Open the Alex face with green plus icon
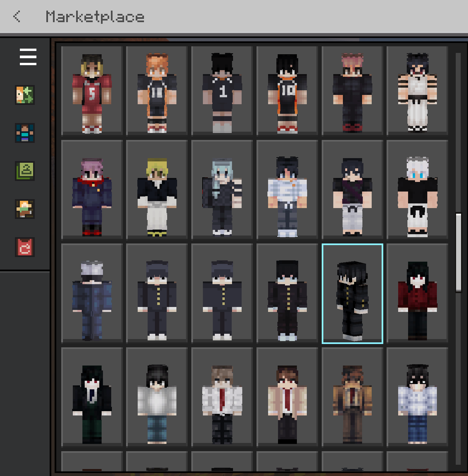The image size is (468, 476). 25,95
